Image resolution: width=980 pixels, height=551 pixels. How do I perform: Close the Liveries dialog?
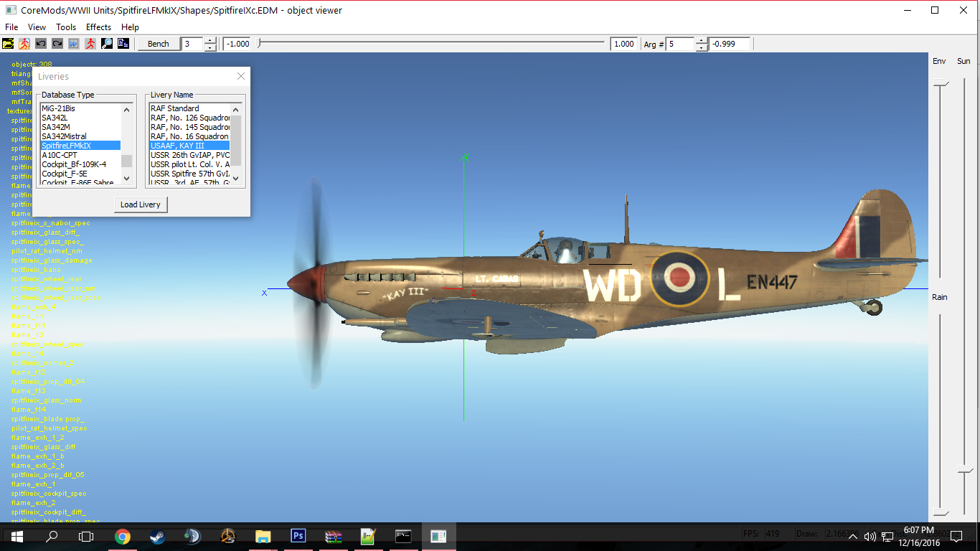coord(241,76)
